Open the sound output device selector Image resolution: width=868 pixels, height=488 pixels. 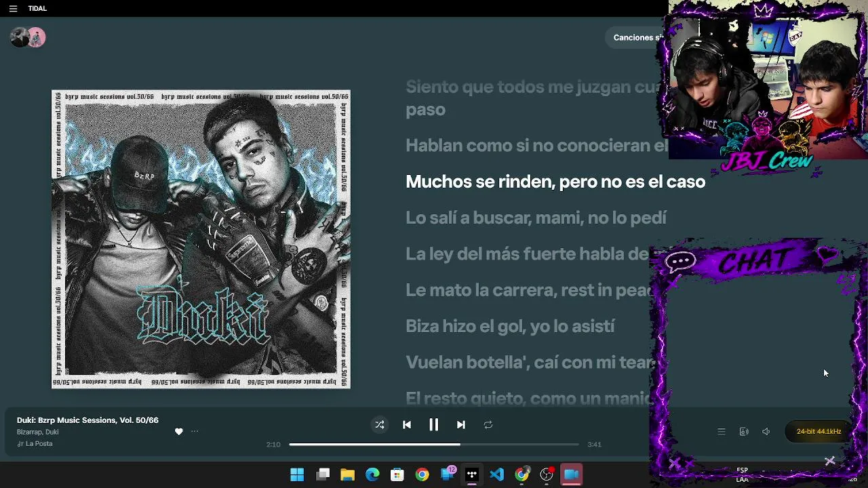[744, 432]
